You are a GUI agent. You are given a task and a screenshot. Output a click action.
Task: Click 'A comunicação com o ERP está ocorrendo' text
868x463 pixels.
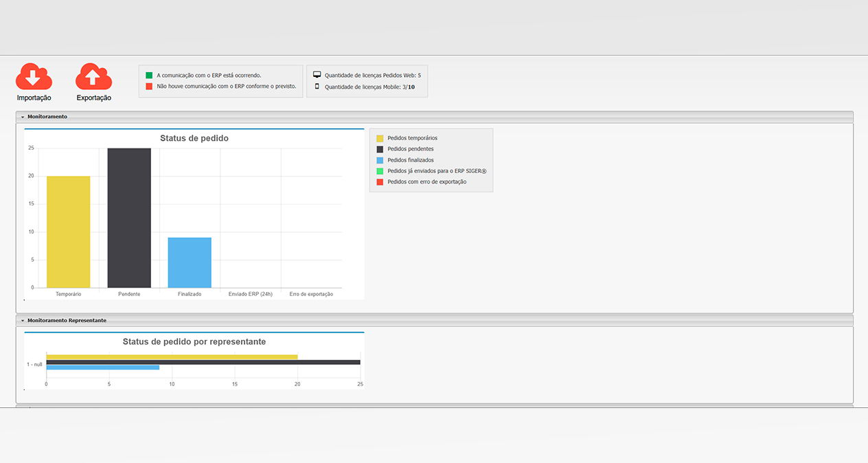(209, 75)
